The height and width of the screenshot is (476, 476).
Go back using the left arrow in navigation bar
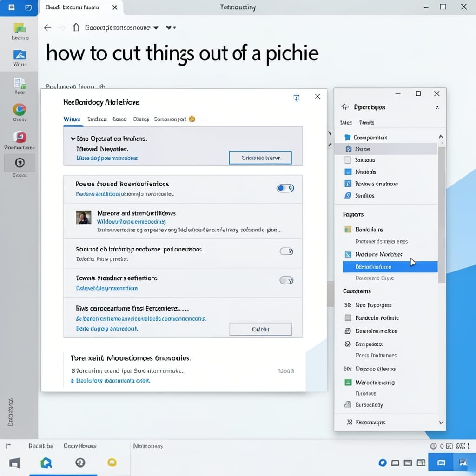(x=48, y=28)
